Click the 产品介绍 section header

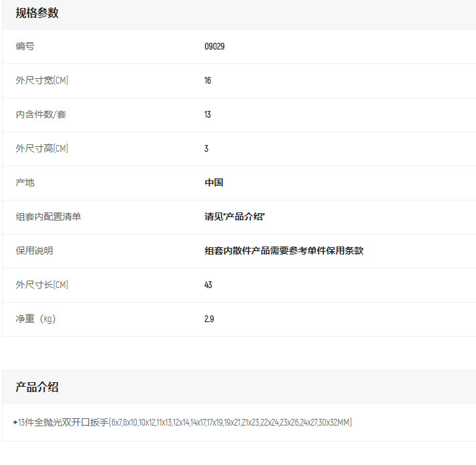coord(37,387)
